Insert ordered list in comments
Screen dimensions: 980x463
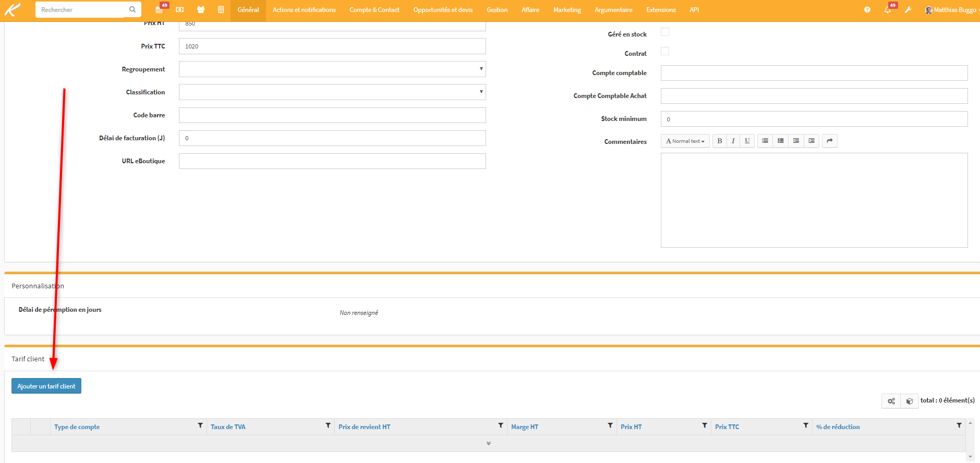tap(781, 141)
